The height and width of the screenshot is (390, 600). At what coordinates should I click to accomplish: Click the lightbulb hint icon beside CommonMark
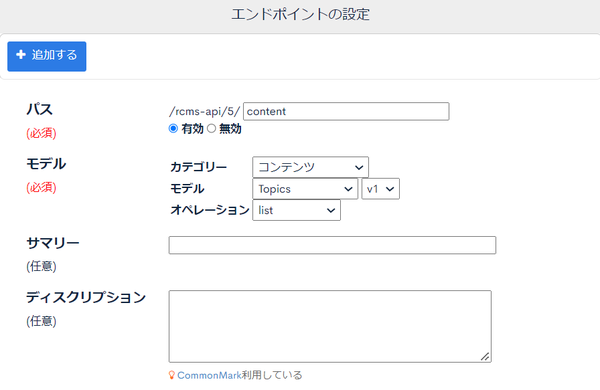point(172,375)
